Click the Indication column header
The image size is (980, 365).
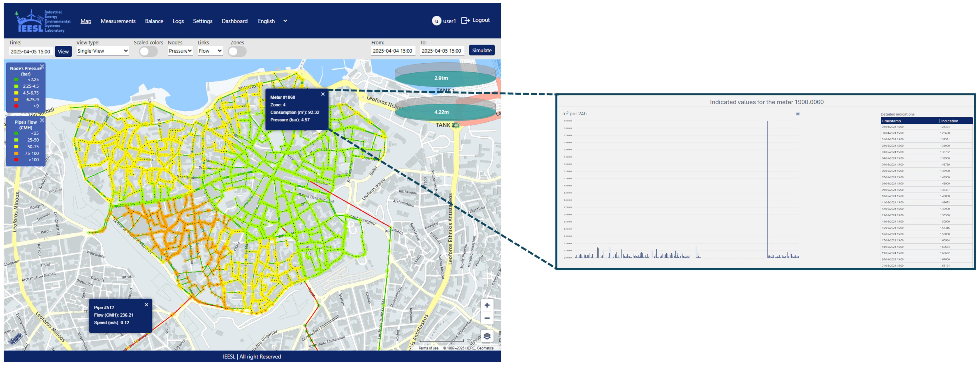coord(956,121)
